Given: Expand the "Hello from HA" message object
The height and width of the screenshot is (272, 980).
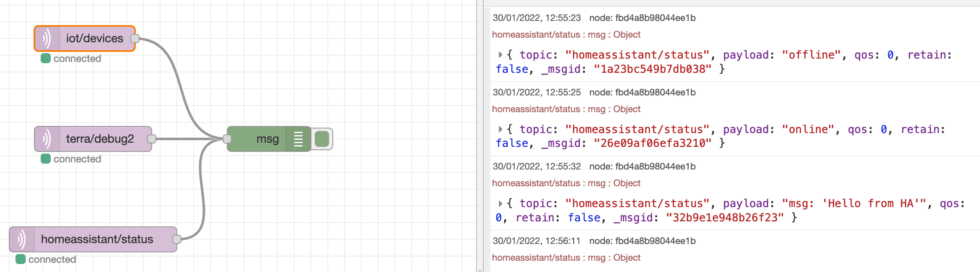Looking at the screenshot, I should point(500,204).
